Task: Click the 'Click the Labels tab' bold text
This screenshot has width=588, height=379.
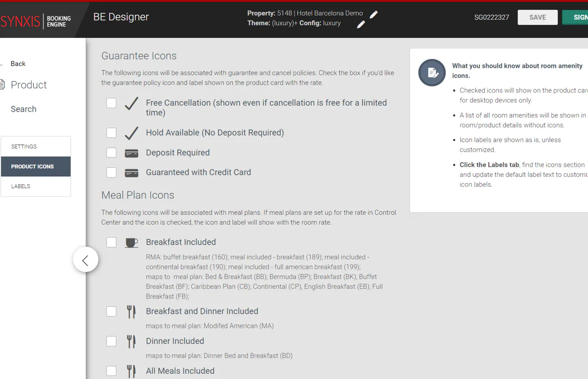Action: point(489,165)
